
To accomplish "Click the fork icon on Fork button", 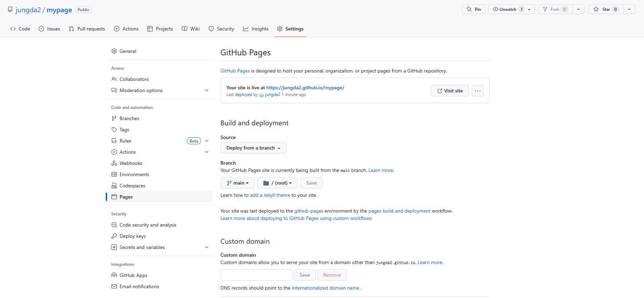I will tap(545, 9).
